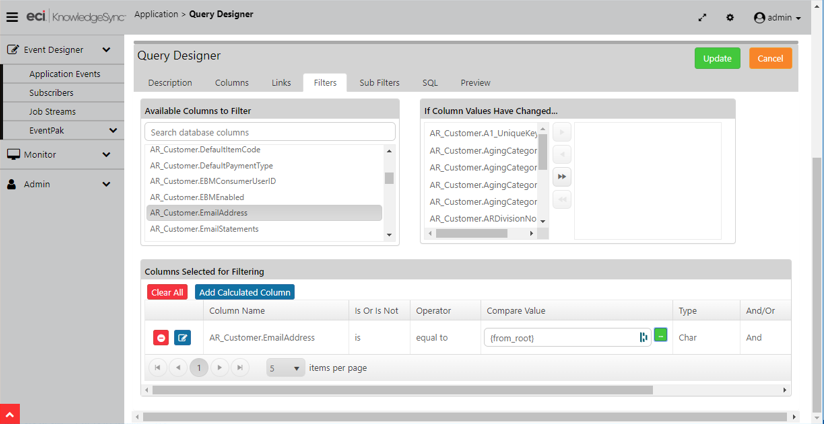Expand the Admin menu chevron

click(106, 184)
